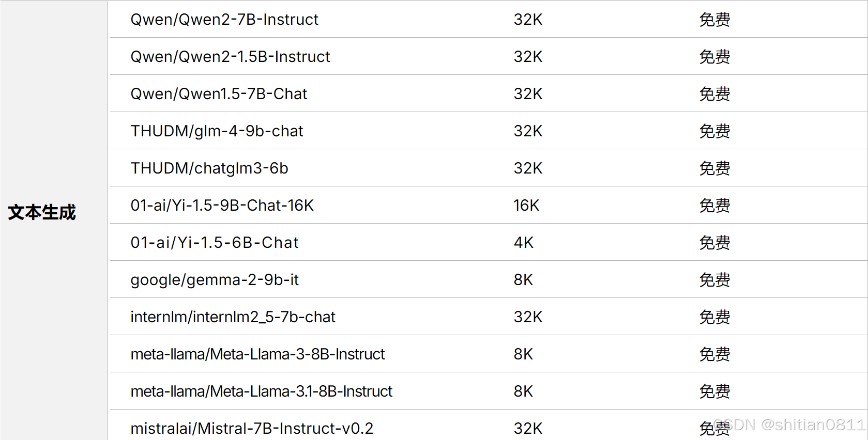The height and width of the screenshot is (440, 868).
Task: Click the THUDM/chatglm3-6b model name
Action: click(x=209, y=168)
